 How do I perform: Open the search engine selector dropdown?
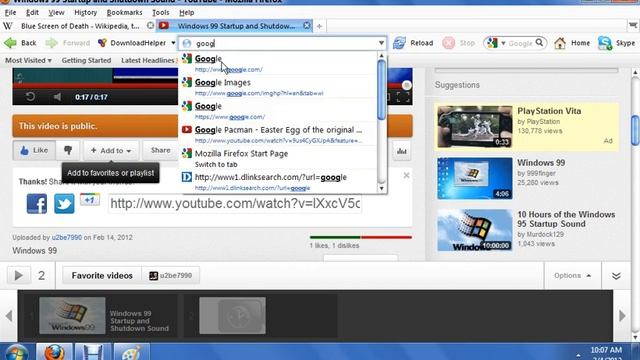(496, 43)
